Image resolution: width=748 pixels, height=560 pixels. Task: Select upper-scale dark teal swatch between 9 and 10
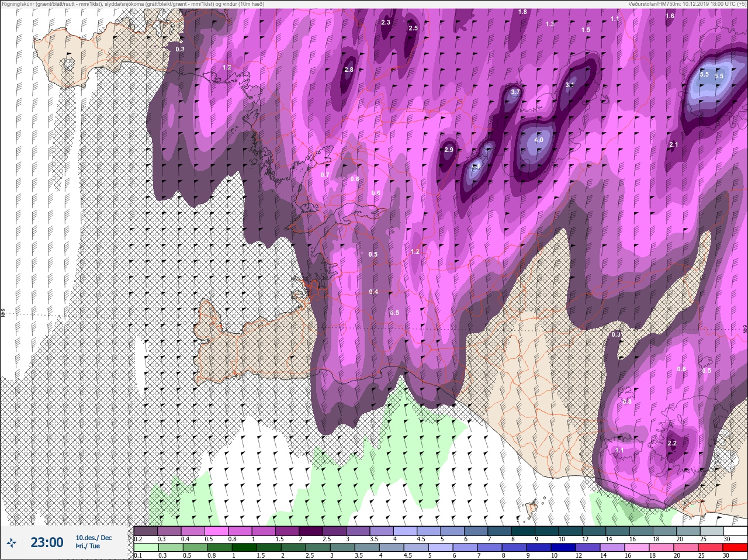click(x=548, y=531)
